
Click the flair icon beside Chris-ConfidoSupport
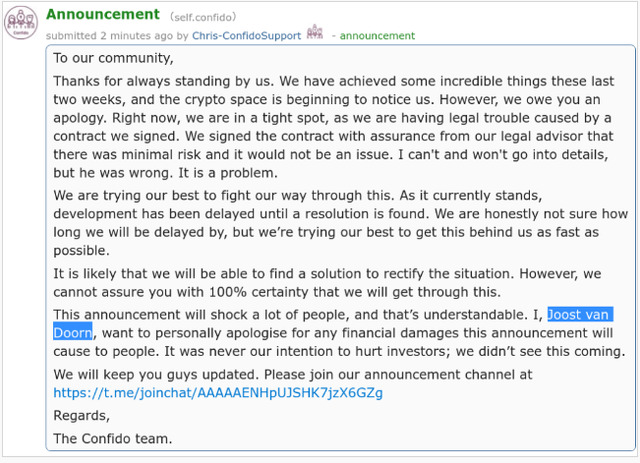[315, 32]
